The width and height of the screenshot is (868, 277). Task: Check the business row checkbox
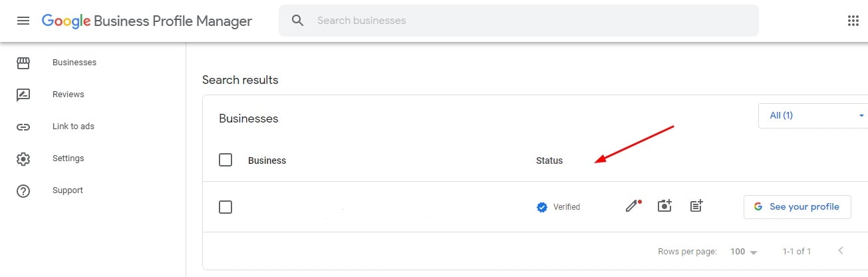(x=225, y=207)
